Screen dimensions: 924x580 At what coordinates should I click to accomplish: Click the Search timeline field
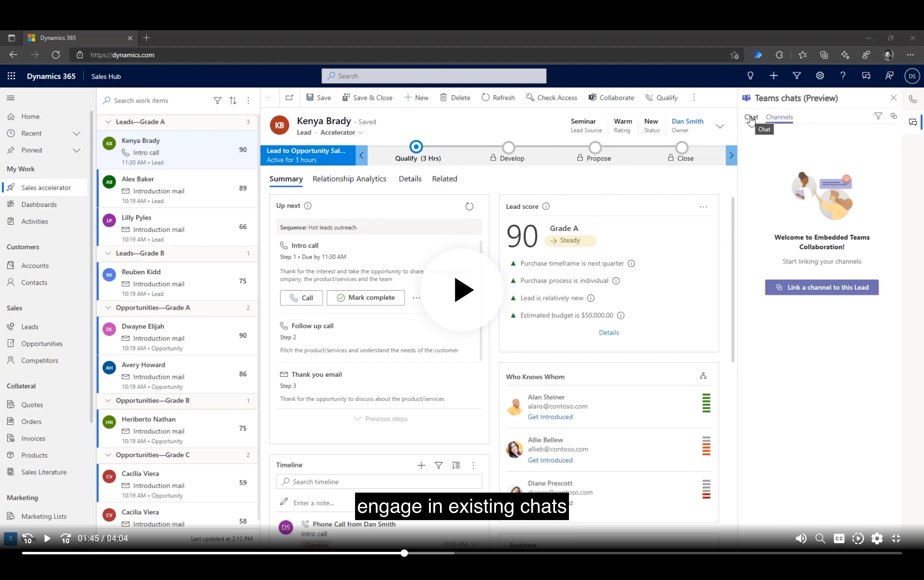coord(379,482)
